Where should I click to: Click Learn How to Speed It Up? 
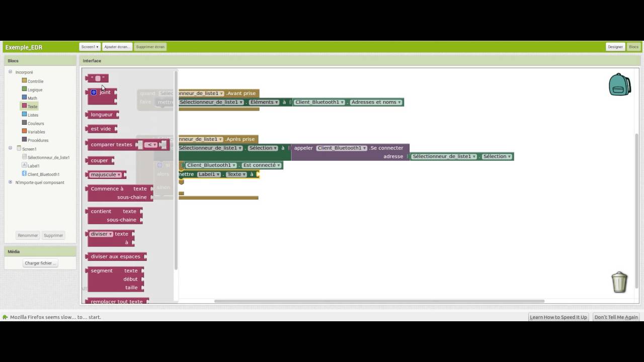[x=558, y=317]
